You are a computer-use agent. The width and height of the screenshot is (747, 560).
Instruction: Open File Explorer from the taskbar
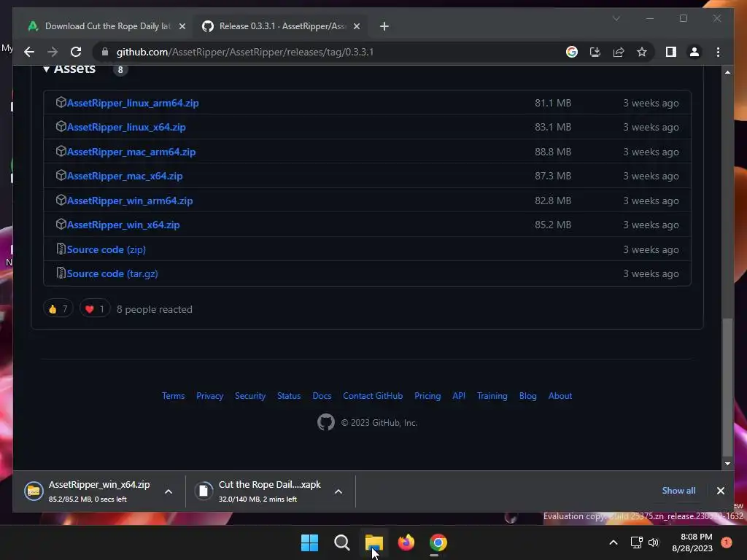[374, 542]
